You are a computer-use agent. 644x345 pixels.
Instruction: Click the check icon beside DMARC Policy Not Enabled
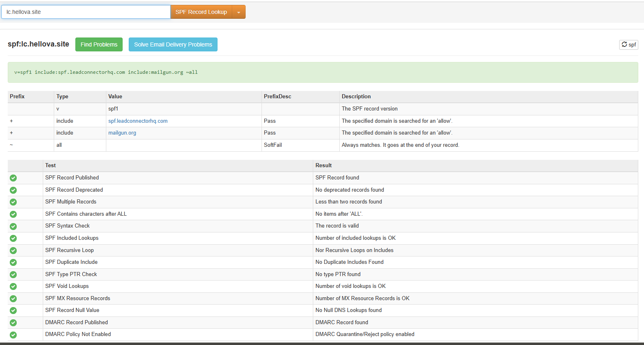pos(13,335)
